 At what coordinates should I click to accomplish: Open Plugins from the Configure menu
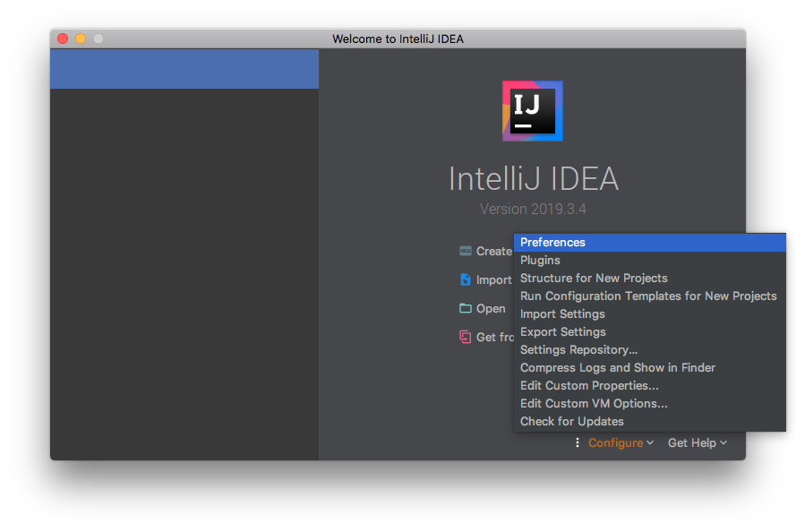coord(540,261)
